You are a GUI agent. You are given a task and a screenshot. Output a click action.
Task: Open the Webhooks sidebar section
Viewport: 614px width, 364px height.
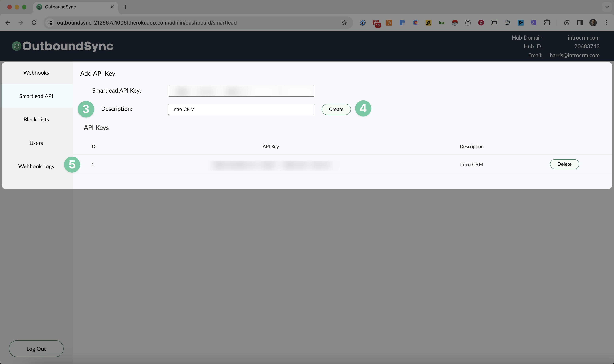pyautogui.click(x=36, y=73)
